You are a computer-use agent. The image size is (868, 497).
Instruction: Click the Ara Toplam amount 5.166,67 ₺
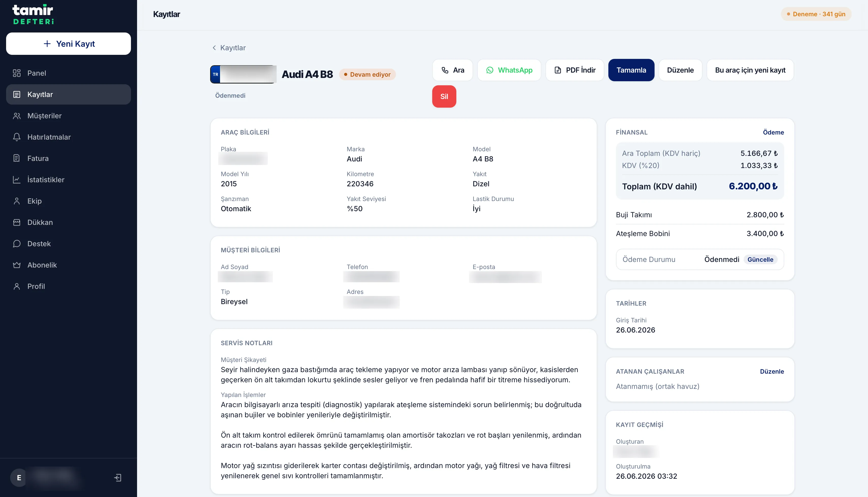[759, 153]
